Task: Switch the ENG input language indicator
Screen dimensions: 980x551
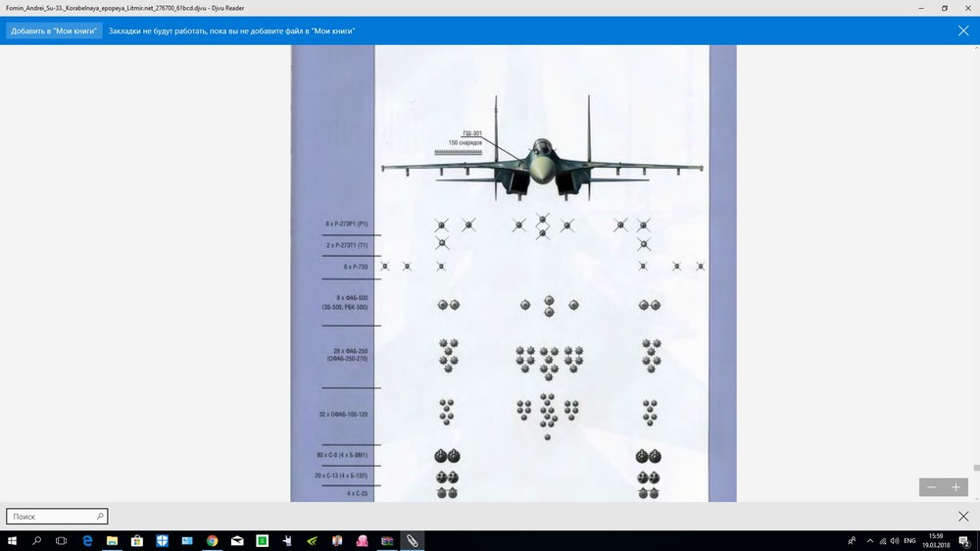Action: point(909,541)
